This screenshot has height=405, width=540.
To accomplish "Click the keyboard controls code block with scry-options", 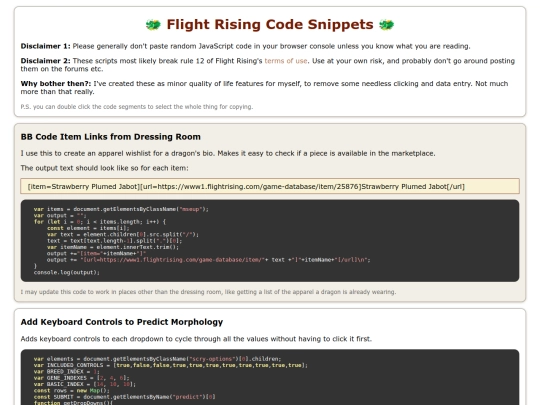I will pos(270,377).
